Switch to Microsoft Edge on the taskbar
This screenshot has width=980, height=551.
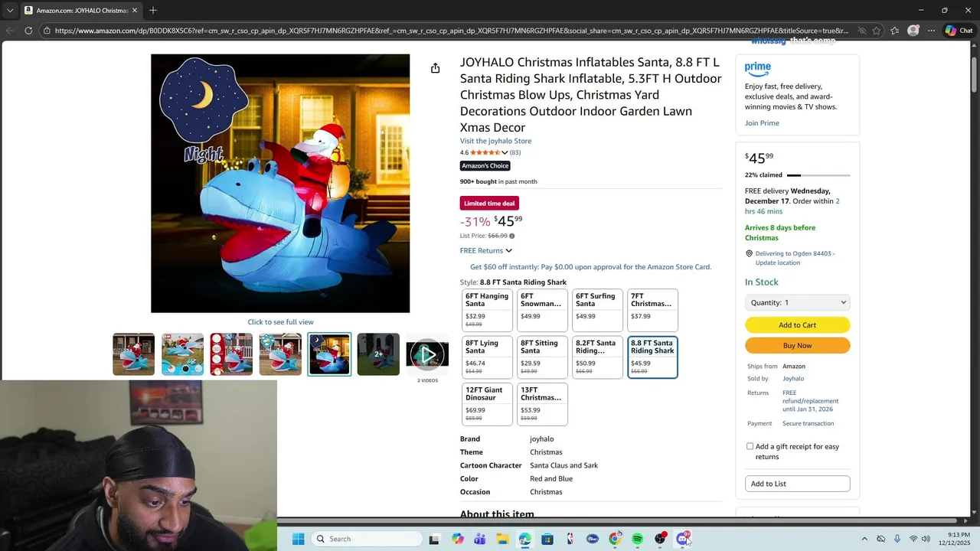524,539
